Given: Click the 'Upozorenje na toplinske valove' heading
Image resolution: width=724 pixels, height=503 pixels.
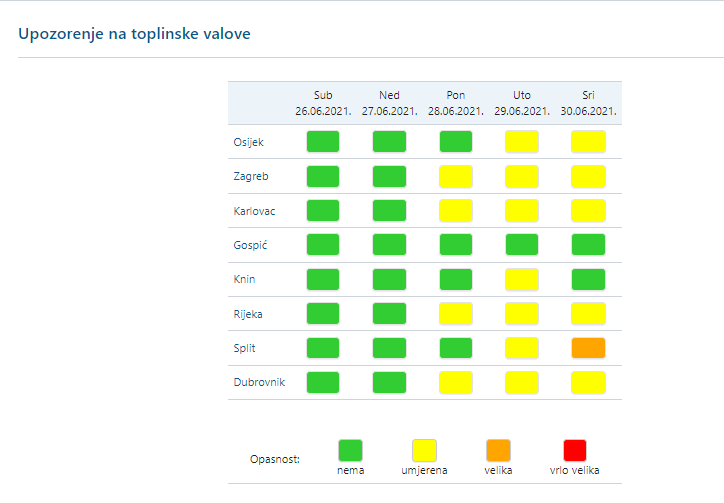Looking at the screenshot, I should coord(134,34).
